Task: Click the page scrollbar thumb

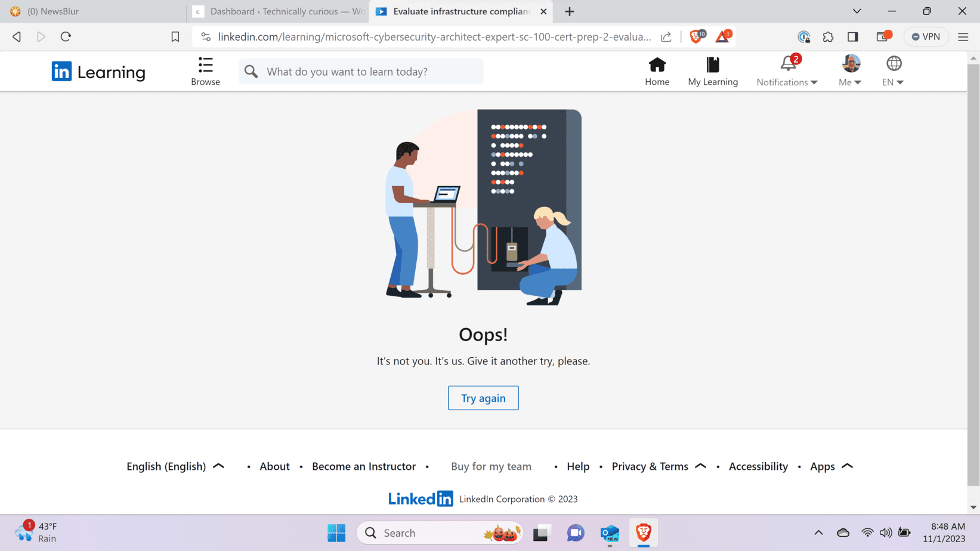Action: 973,274
